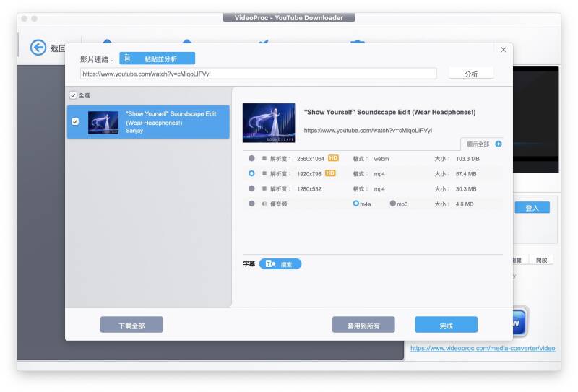578x392 pixels.
Task: Click video icon in 2560x1064 row
Action: 264,158
